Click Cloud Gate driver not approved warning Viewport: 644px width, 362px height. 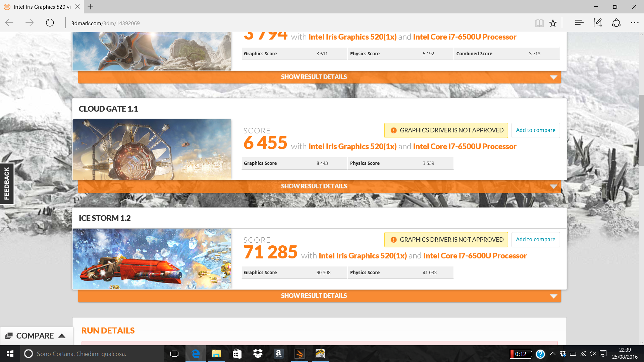(446, 130)
